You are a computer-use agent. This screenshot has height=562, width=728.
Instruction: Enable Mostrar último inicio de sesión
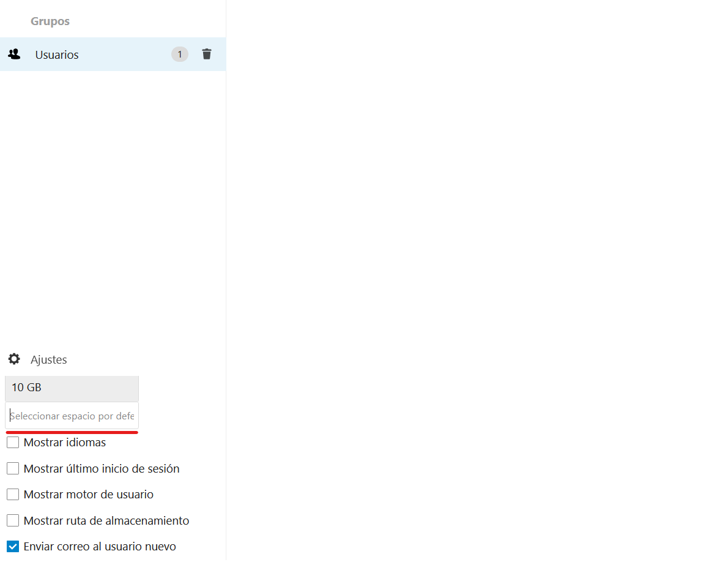click(13, 468)
